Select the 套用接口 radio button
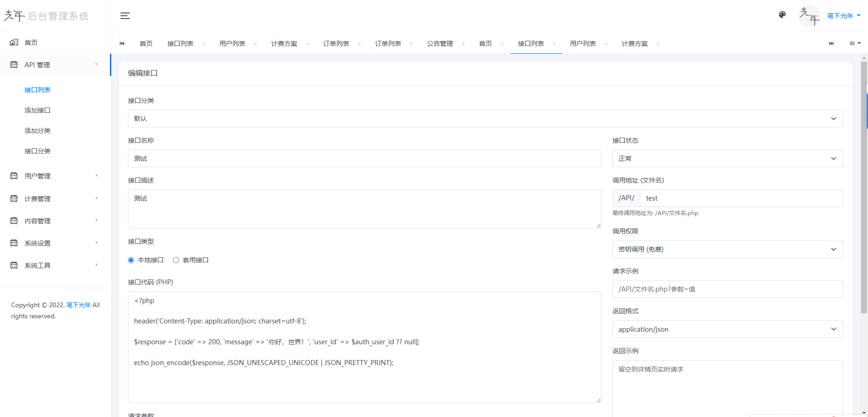868x417 pixels. pyautogui.click(x=176, y=260)
